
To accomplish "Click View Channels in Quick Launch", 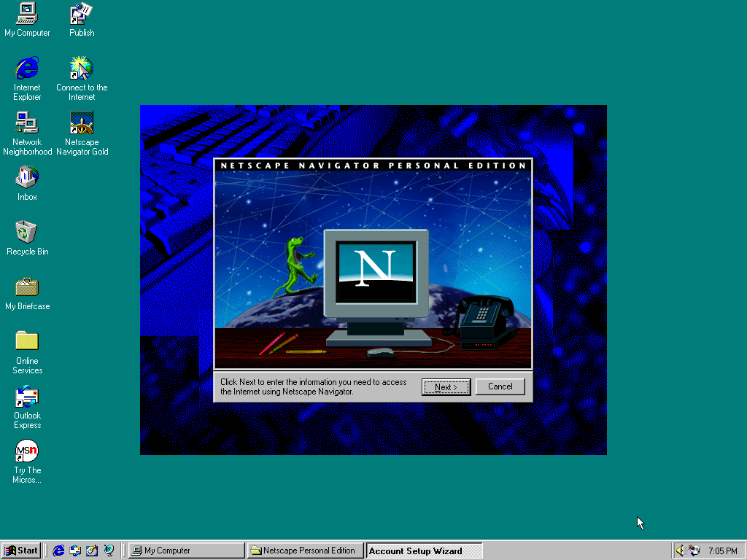I will 109,551.
